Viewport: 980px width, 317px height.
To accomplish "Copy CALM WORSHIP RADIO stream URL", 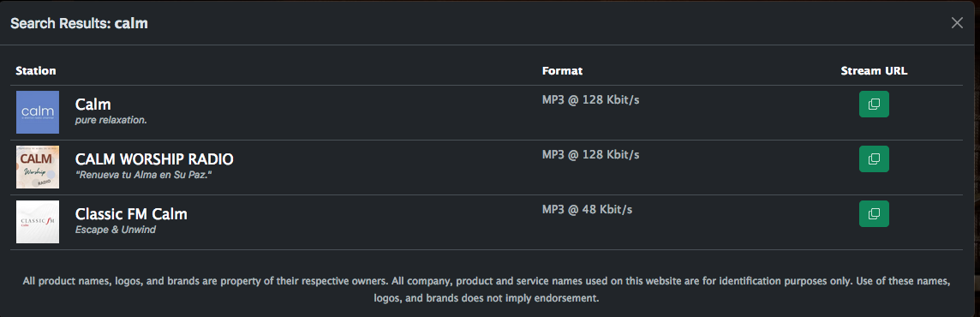I will tap(874, 158).
